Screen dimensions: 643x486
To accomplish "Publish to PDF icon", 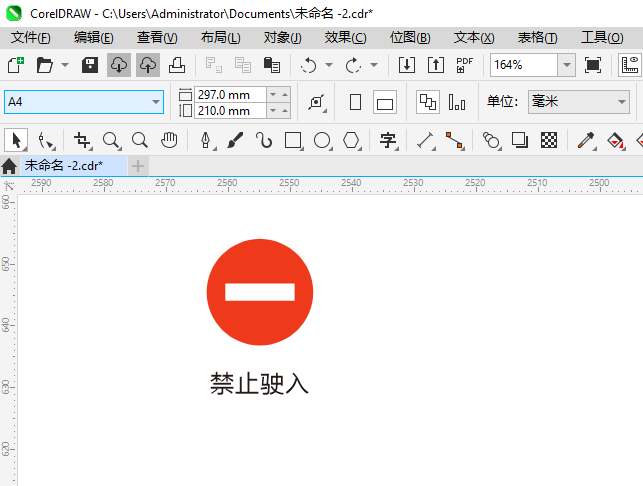I will (465, 65).
